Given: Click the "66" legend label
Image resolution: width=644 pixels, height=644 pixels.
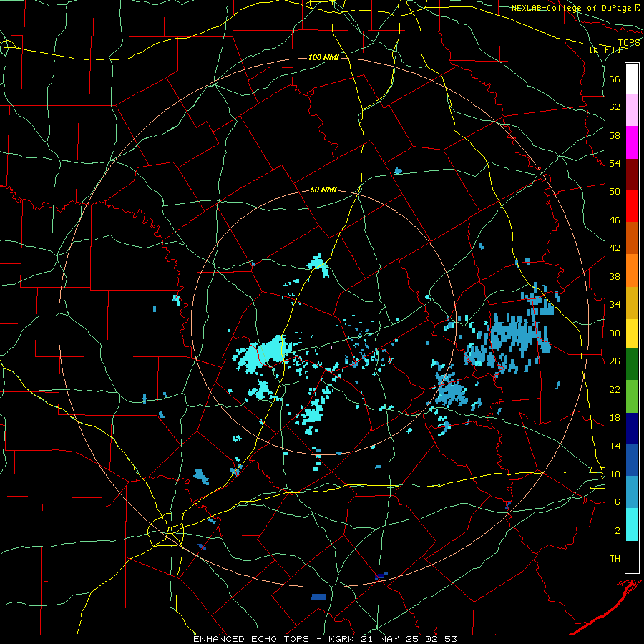Looking at the screenshot, I should point(615,79).
